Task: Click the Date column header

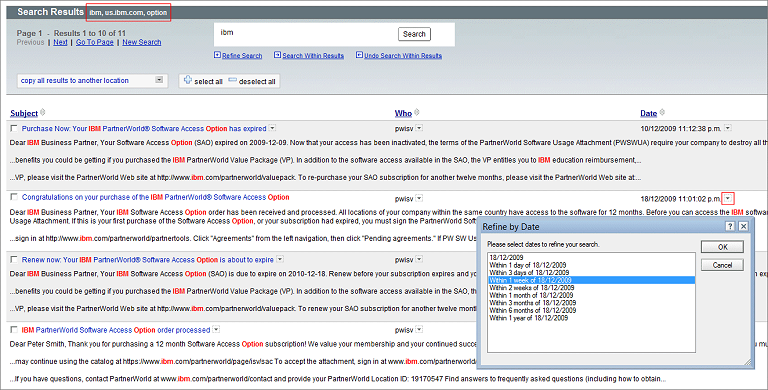Action: [648, 113]
